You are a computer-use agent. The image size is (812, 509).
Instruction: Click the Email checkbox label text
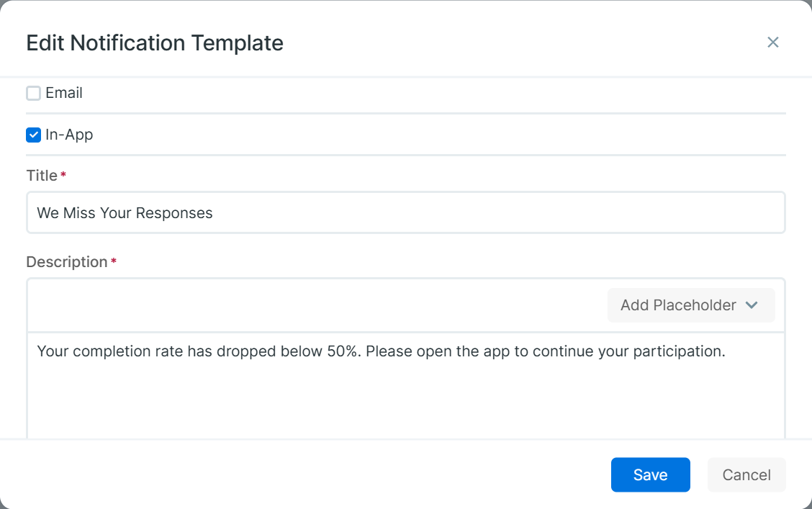pyautogui.click(x=64, y=94)
